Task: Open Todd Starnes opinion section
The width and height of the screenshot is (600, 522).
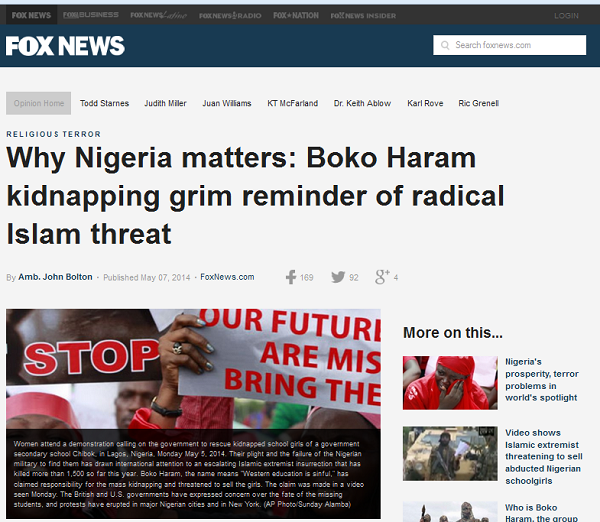Action: point(104,103)
